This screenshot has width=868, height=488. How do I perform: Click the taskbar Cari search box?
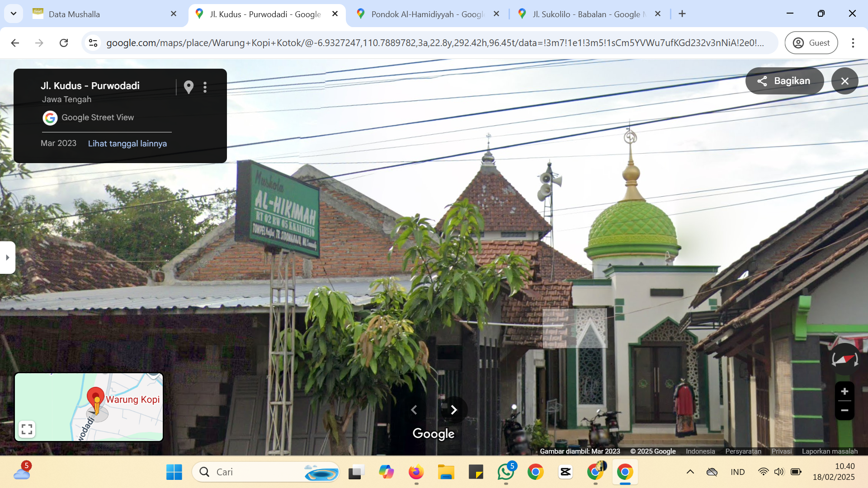(x=266, y=472)
